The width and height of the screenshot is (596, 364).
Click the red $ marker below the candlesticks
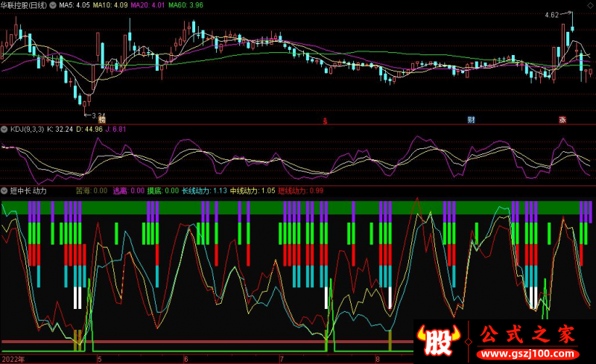[324, 119]
